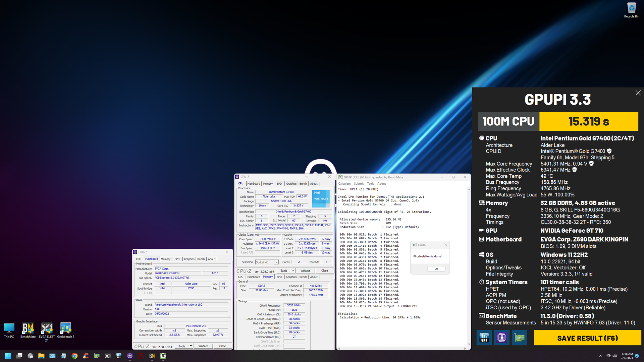Open the HWiNFO icon in BenchMate panel
The image size is (644, 362).
pyautogui.click(x=484, y=338)
